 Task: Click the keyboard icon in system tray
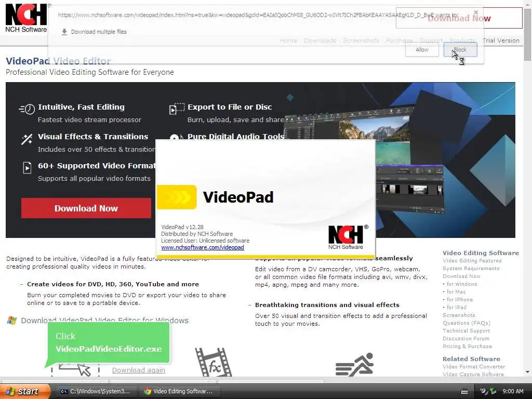pos(464,392)
